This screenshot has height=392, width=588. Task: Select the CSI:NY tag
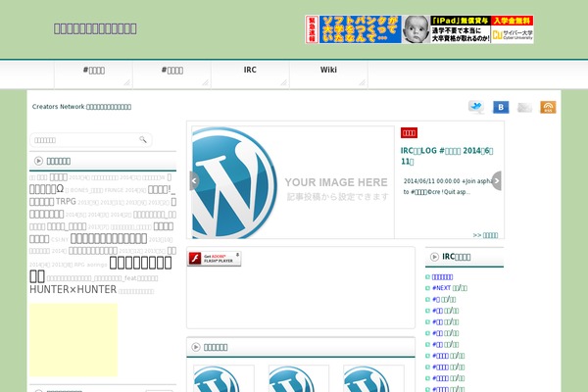[x=60, y=240]
